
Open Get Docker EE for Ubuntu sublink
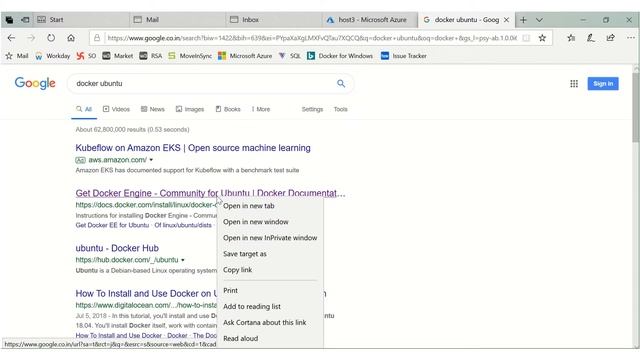(x=112, y=225)
